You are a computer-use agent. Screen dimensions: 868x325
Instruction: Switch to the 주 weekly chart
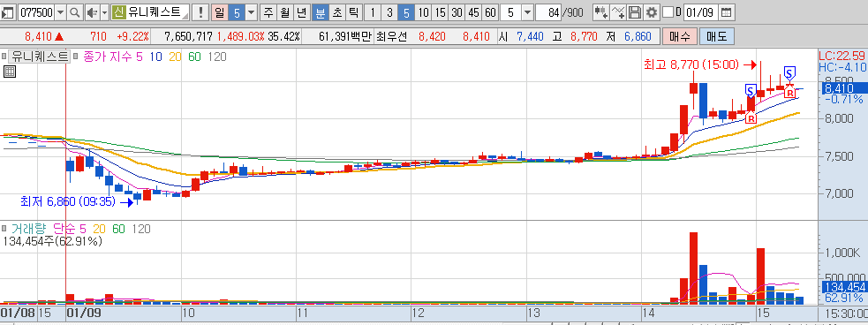268,12
